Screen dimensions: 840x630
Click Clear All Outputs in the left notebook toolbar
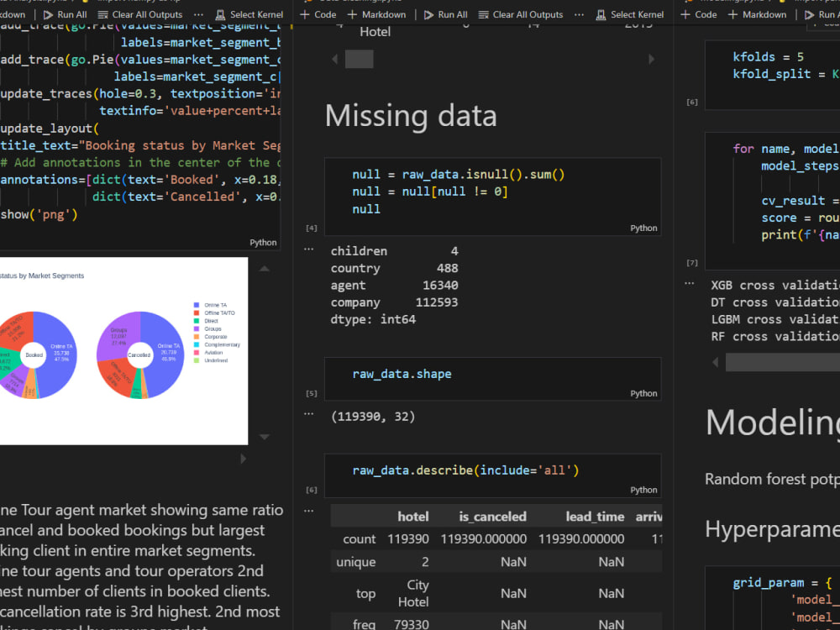[139, 14]
